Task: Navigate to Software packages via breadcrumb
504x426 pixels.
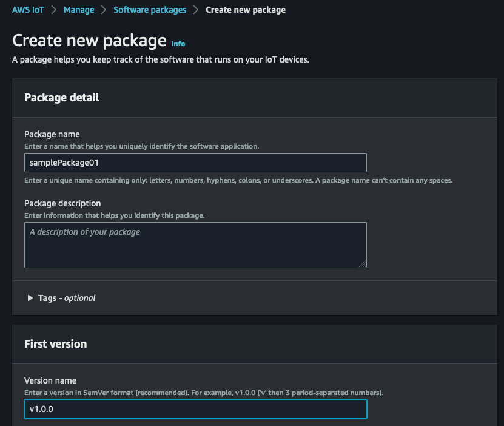Action: pos(150,10)
